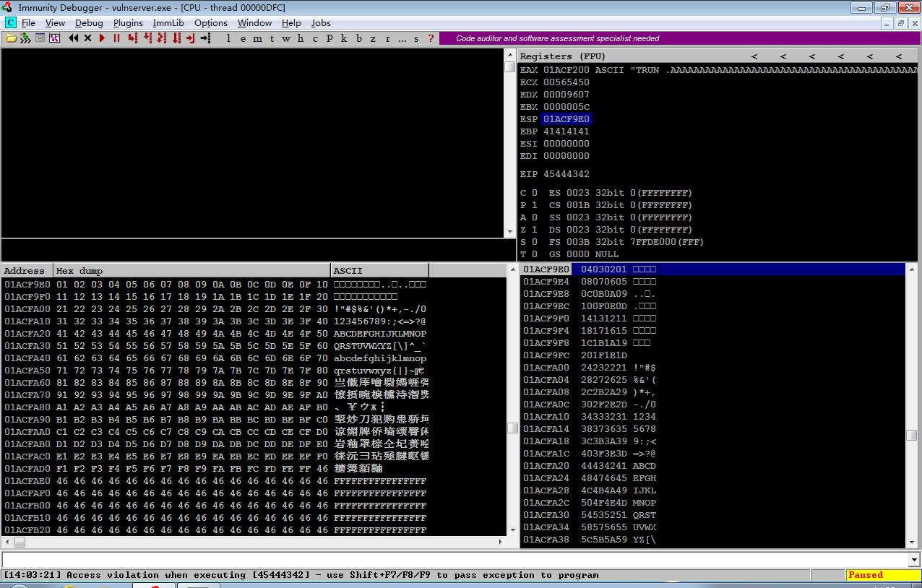Show memory map with 'm' button
The height and width of the screenshot is (588, 922).
(258, 38)
